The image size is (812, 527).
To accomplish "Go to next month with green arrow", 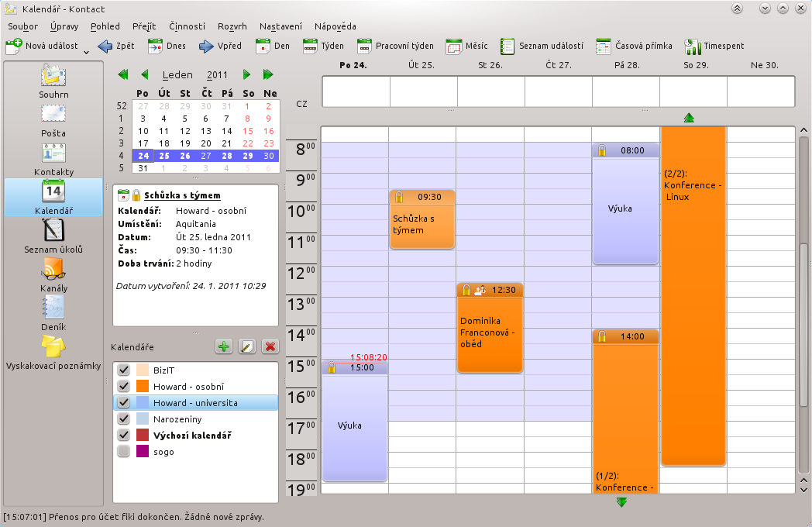I will [x=246, y=75].
